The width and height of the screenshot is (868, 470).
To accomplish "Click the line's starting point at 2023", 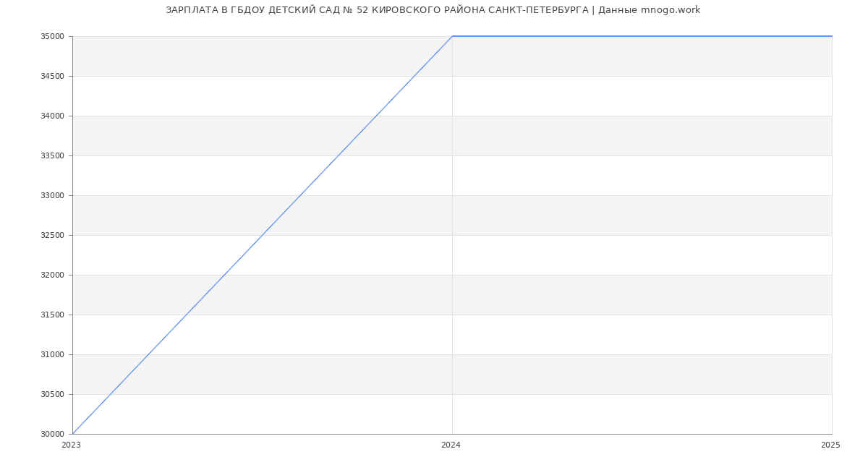I will pyautogui.click(x=72, y=434).
